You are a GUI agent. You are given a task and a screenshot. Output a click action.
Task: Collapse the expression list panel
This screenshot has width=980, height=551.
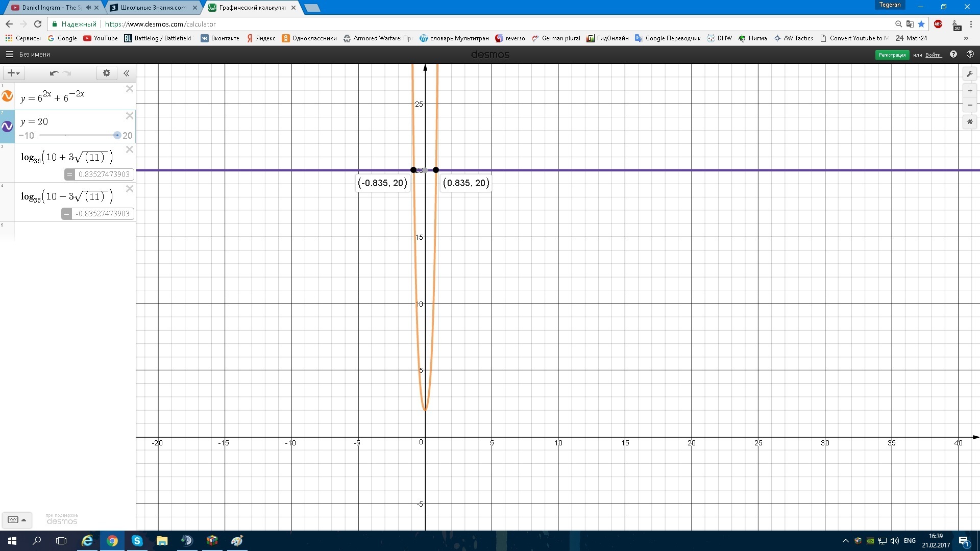127,73
